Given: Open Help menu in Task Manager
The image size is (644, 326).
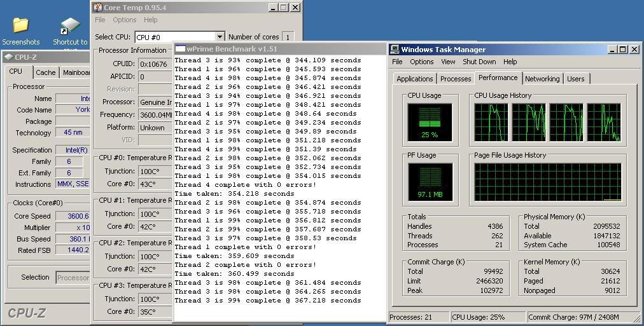Looking at the screenshot, I should click(510, 62).
